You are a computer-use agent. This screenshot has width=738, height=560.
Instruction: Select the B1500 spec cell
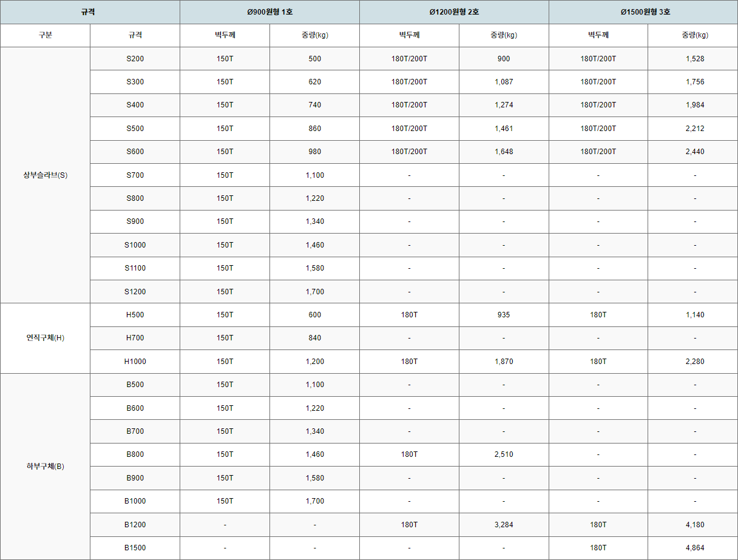click(x=135, y=548)
